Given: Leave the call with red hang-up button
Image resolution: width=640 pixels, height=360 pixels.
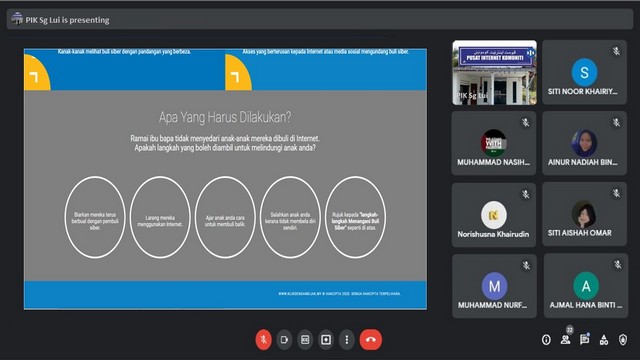Looking at the screenshot, I should 371,340.
